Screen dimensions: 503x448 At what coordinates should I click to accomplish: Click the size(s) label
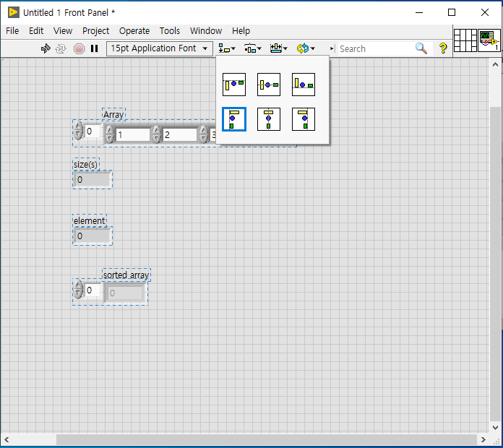pyautogui.click(x=86, y=165)
